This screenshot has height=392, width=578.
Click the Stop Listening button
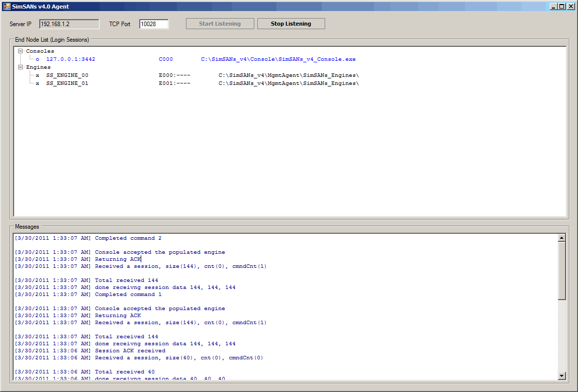tap(291, 24)
